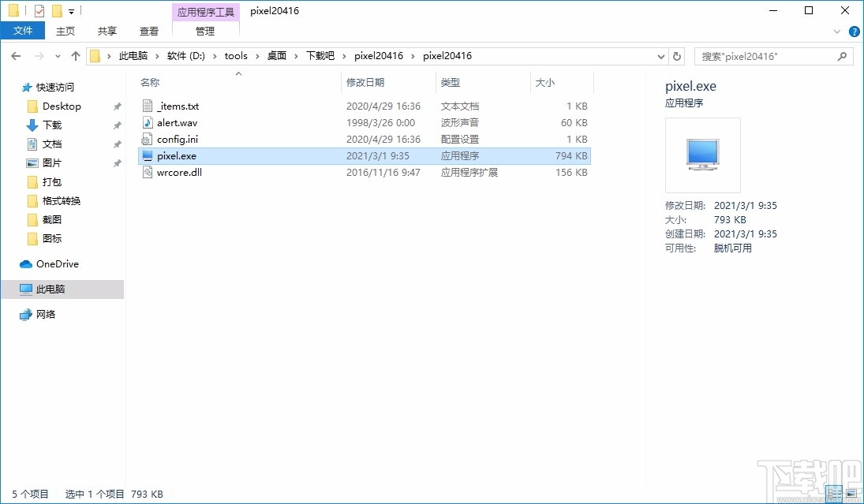Screen dimensions: 864x504
Task: Open the 下载 pinned folder
Action: coord(53,125)
